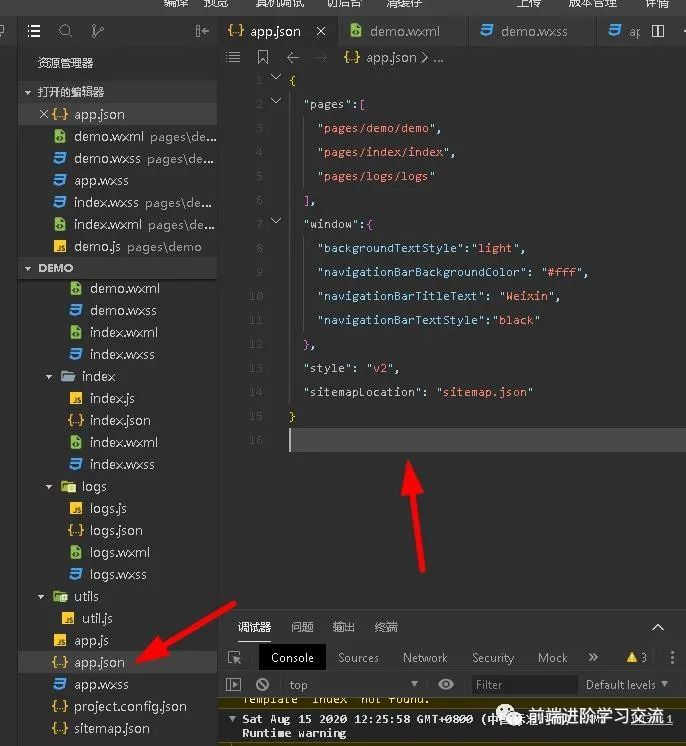Click the warning count icon showing 3

[x=636, y=657]
